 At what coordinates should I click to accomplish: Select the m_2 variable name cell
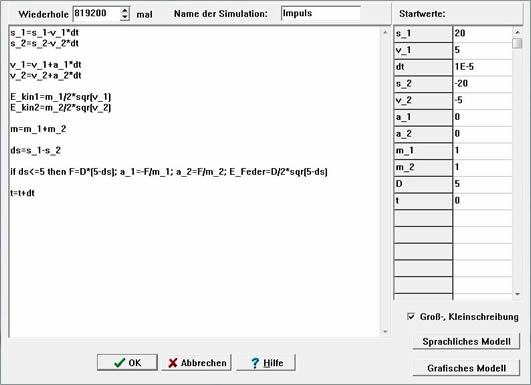click(423, 168)
